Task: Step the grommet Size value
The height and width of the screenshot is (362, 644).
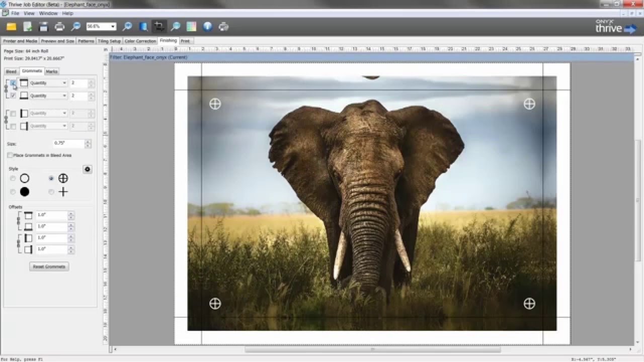Action: click(x=88, y=144)
